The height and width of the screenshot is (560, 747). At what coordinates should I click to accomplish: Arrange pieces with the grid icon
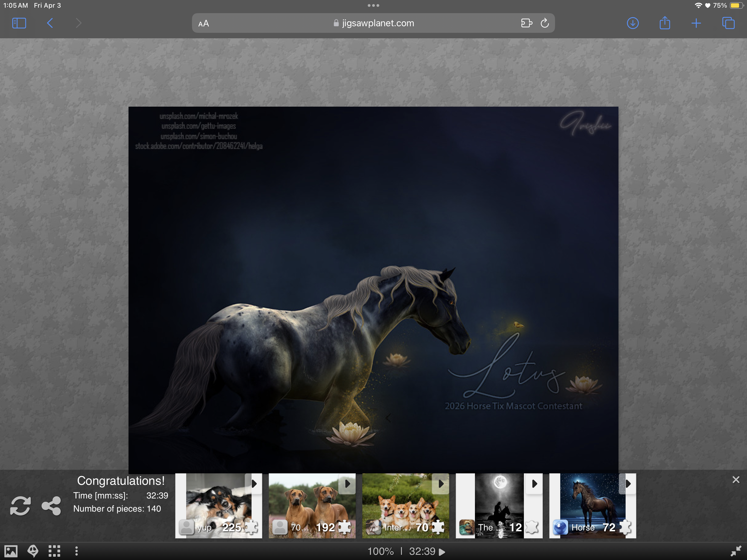click(54, 551)
